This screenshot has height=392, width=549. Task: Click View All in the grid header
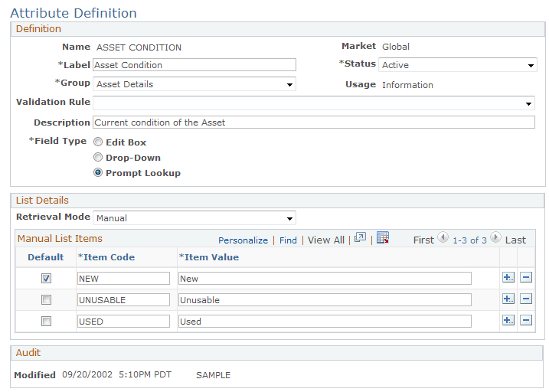[326, 240]
